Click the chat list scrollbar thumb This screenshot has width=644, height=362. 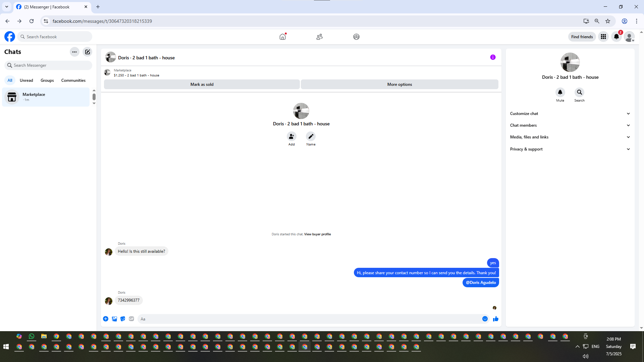pos(94,97)
